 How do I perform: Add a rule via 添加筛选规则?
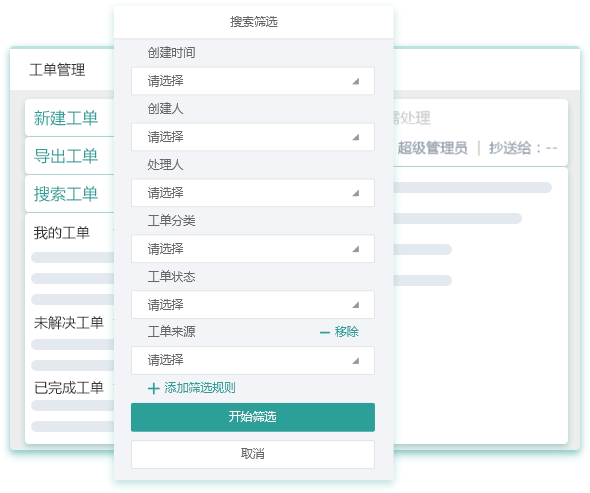tap(200, 388)
